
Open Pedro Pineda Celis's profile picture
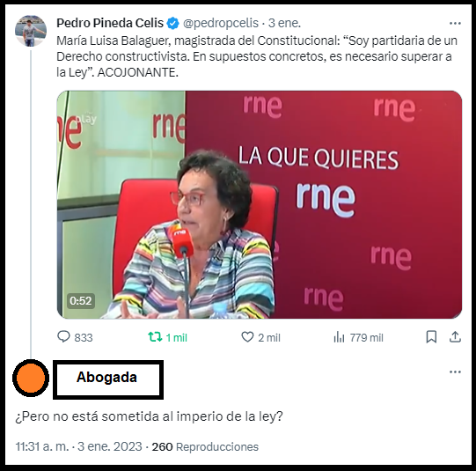31,31
